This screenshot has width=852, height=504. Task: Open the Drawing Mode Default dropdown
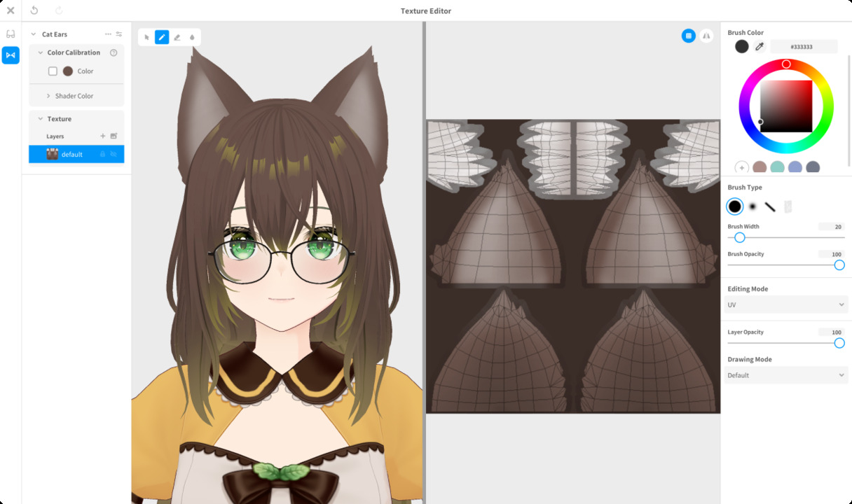tap(785, 375)
